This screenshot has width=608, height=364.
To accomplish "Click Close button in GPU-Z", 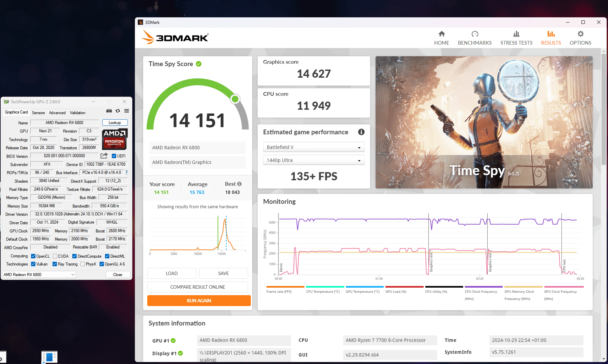I will (x=118, y=275).
